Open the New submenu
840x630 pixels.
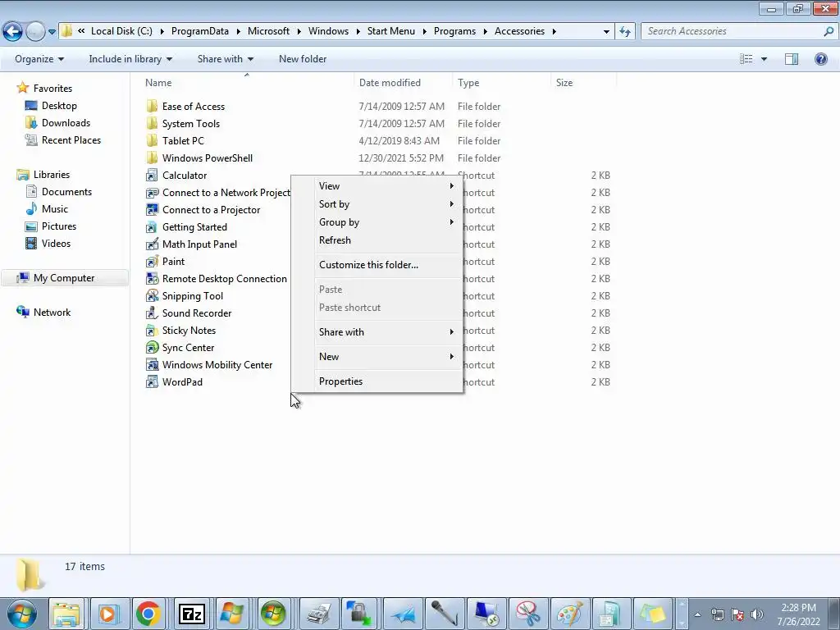click(387, 357)
